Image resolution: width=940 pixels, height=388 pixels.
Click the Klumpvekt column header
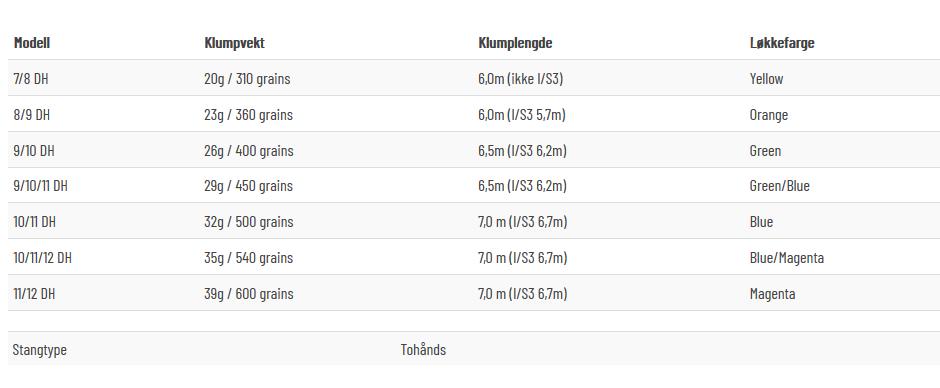(234, 43)
